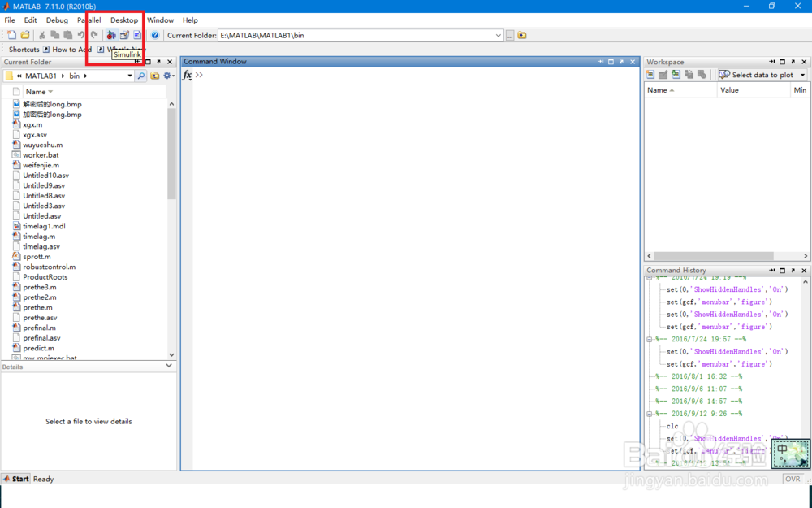Open the Help menu

pos(190,20)
